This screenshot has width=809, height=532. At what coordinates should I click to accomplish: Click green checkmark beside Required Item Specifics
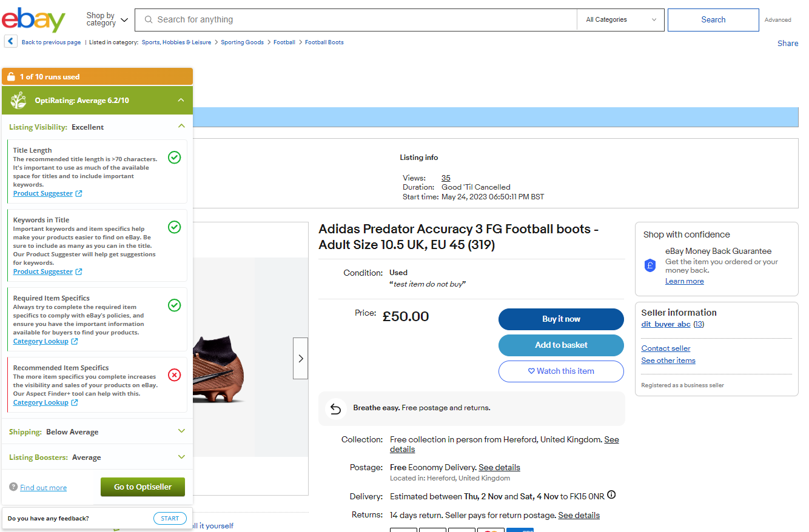click(x=174, y=305)
